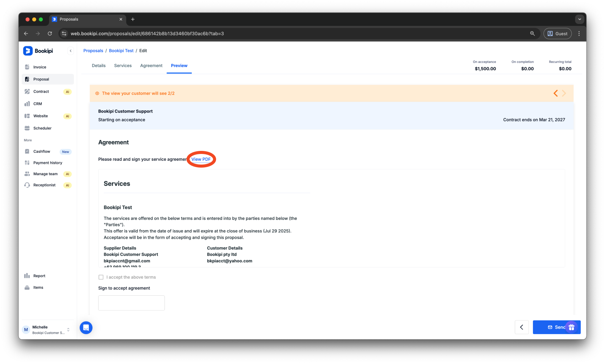The width and height of the screenshot is (605, 364).
Task: Open the chat support bubble
Action: point(86,328)
